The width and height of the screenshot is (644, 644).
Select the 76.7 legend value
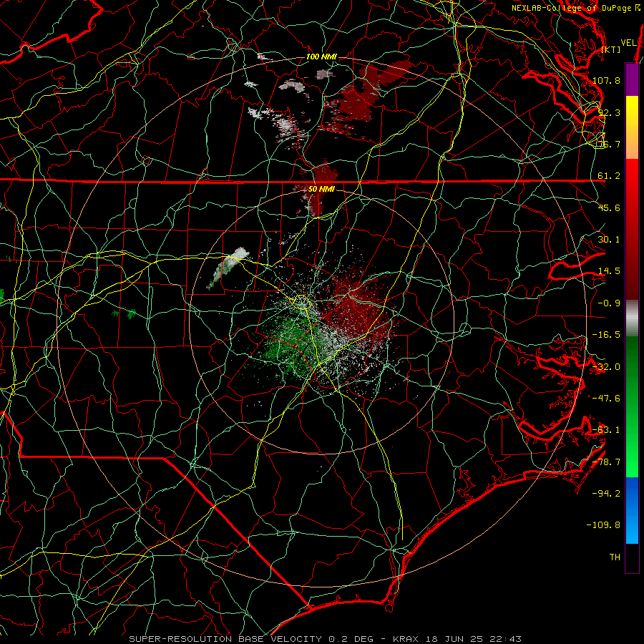(609, 144)
